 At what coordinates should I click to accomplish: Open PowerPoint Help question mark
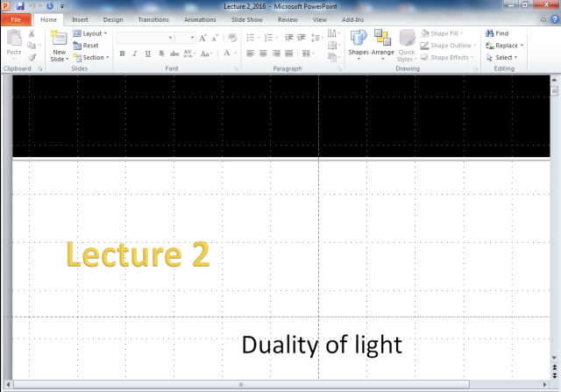(555, 19)
